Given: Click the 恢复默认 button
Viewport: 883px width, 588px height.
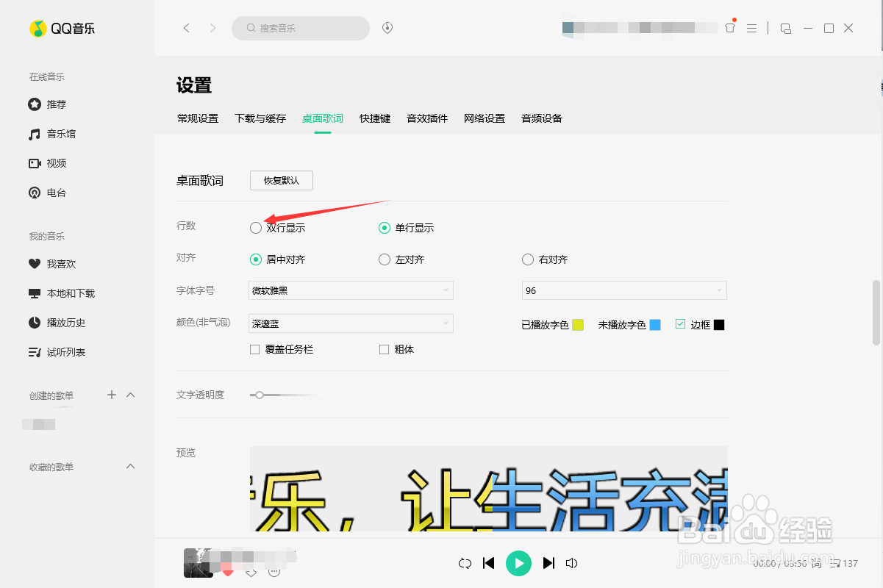Looking at the screenshot, I should [281, 180].
